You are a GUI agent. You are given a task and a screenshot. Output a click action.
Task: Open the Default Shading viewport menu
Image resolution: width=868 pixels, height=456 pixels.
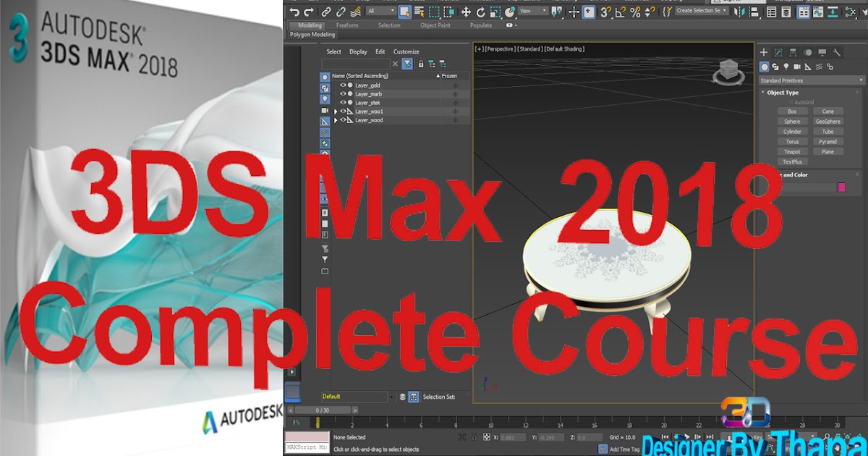click(564, 48)
